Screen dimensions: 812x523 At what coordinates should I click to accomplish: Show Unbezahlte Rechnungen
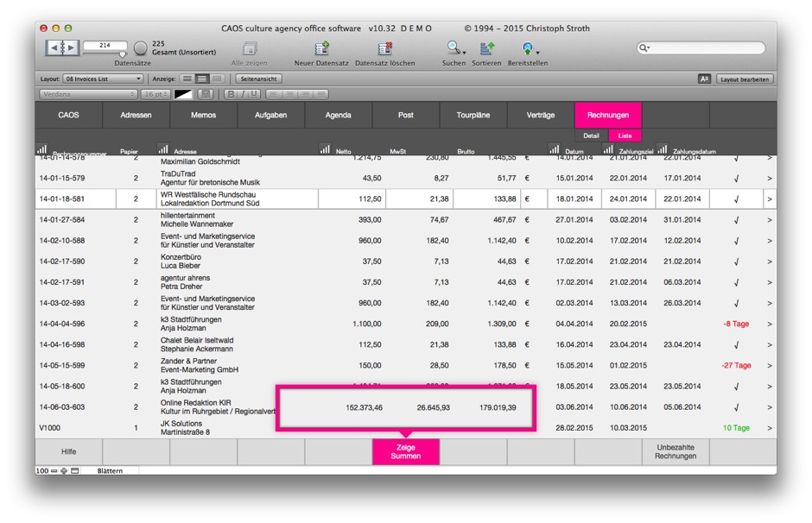click(676, 451)
